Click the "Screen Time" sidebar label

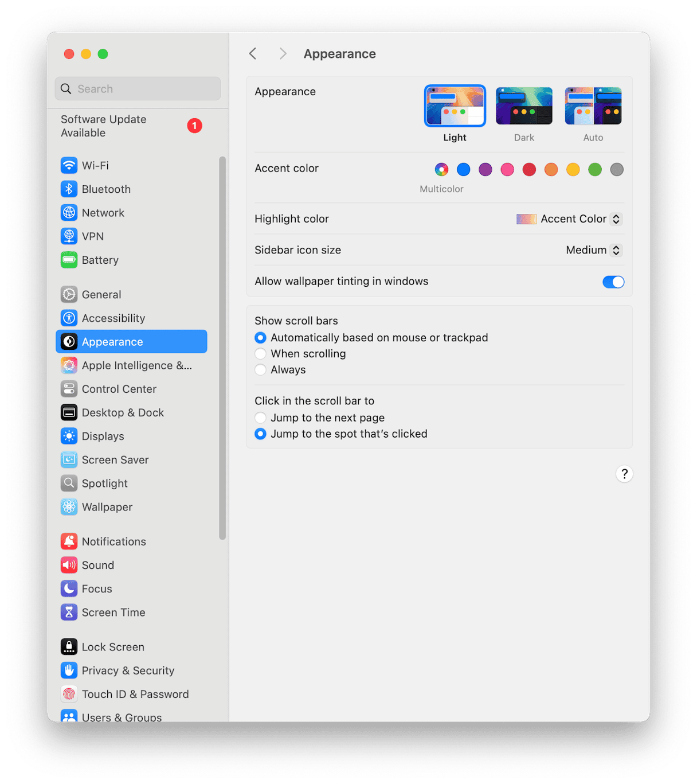[x=113, y=612]
